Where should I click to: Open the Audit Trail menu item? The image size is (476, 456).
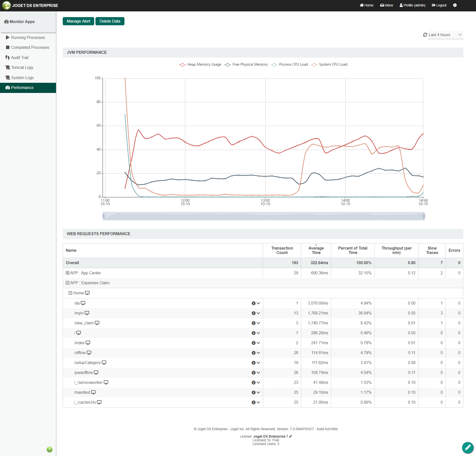coord(20,57)
